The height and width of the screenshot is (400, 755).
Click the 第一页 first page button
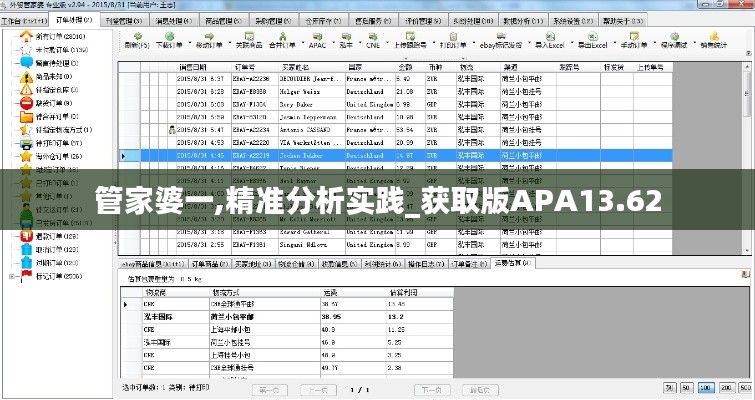click(x=270, y=389)
